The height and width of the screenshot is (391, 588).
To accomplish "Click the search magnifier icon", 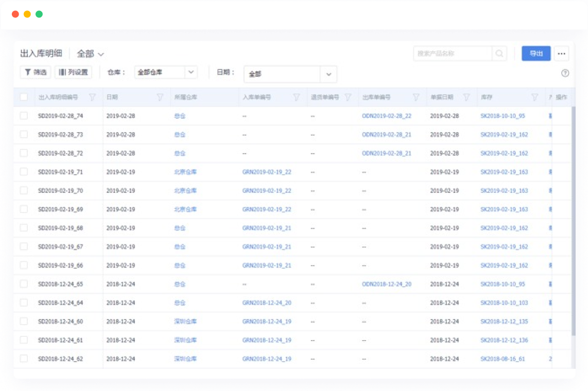I will (x=499, y=54).
